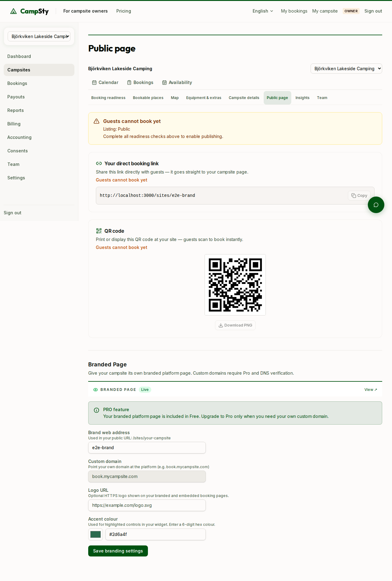The width and height of the screenshot is (392, 581).
Task: Open the accent colour swatch picker
Action: point(96,534)
